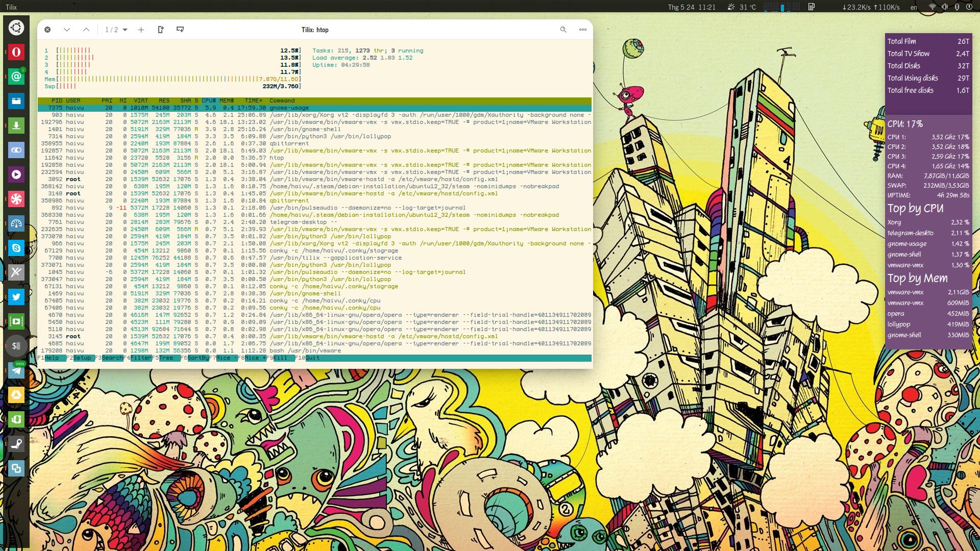Open Tilix terminal search
The height and width of the screenshot is (551, 980).
pos(563,30)
